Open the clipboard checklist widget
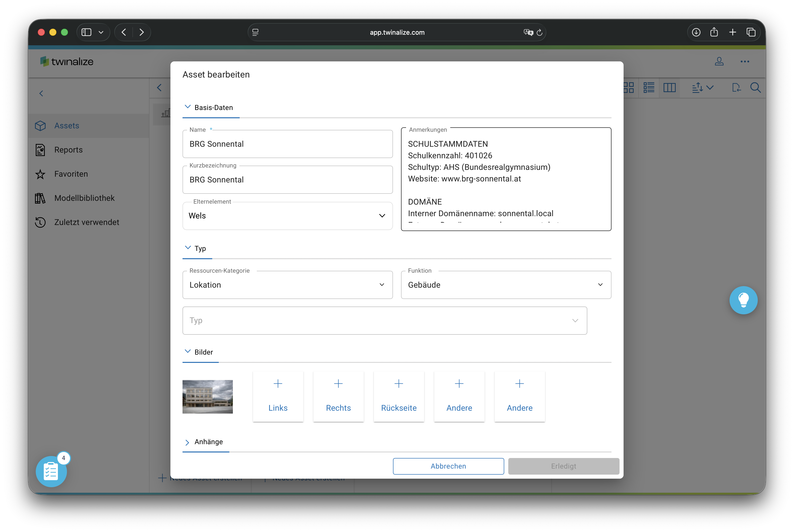The height and width of the screenshot is (532, 794). 51,471
